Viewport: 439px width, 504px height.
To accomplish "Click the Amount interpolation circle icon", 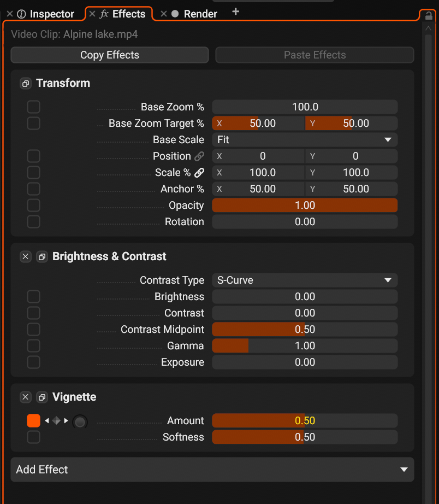I will pyautogui.click(x=80, y=421).
